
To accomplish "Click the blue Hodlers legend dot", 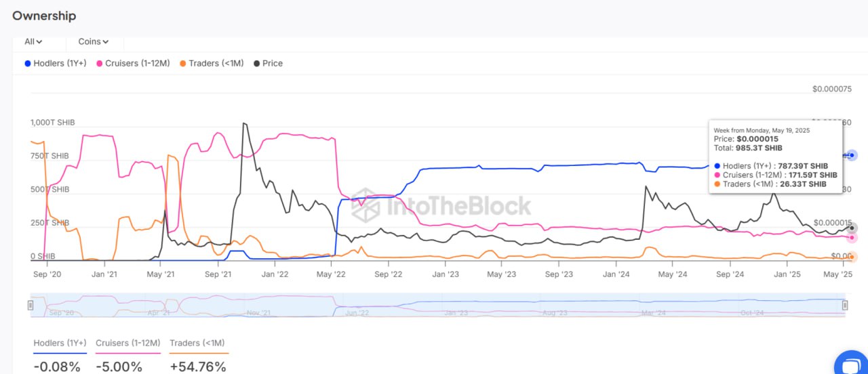I will coord(28,63).
